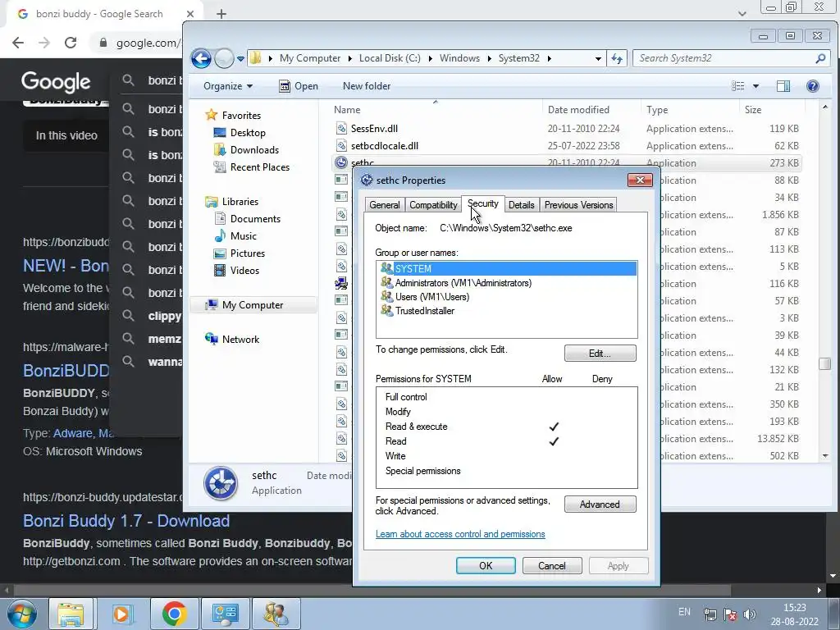
Task: Open Windows Explorer from the taskbar
Action: 71,614
